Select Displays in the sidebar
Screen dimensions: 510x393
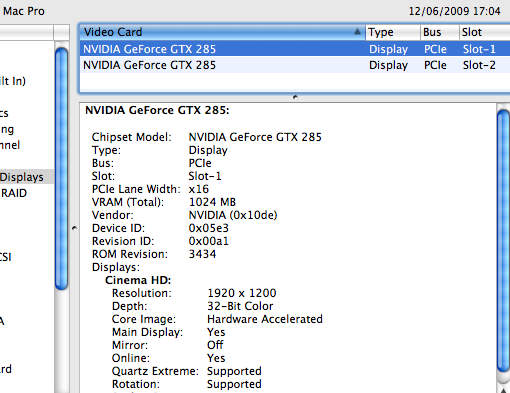pyautogui.click(x=27, y=177)
